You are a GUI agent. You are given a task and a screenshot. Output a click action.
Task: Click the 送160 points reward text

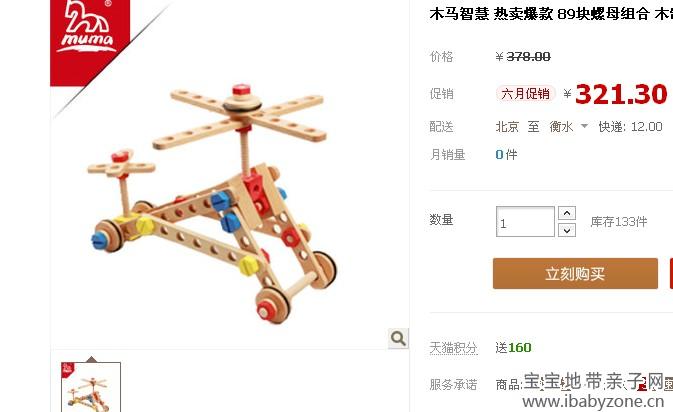pyautogui.click(x=513, y=348)
